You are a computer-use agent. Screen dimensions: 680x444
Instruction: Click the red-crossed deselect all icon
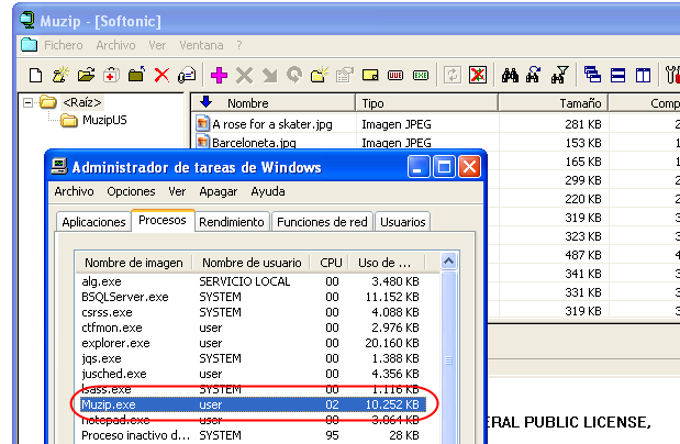(x=478, y=75)
